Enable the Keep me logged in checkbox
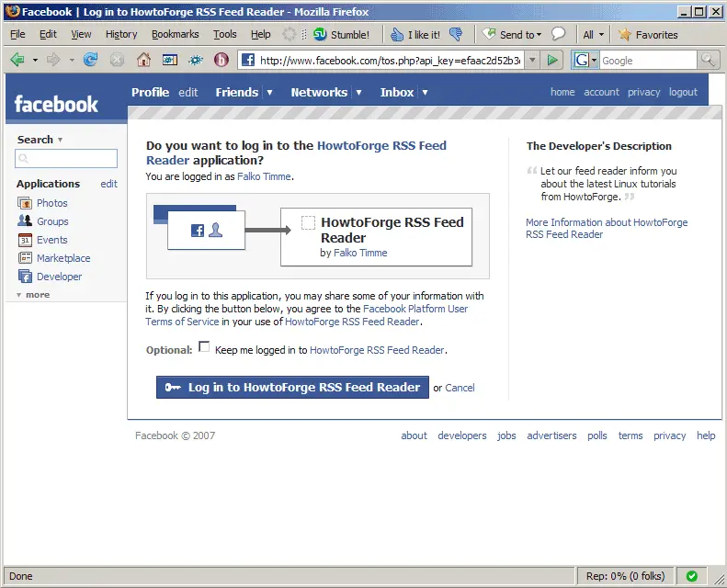This screenshot has height=588, width=727. point(204,347)
